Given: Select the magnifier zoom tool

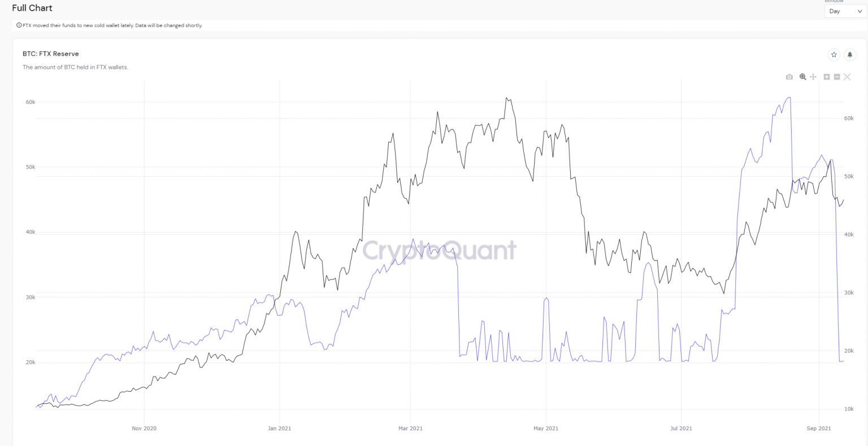Looking at the screenshot, I should [x=803, y=77].
